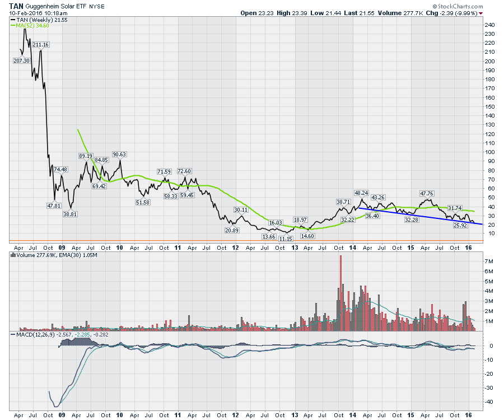The height and width of the screenshot is (420, 504).
Task: Click the Chg -2.39 (-9.99%) value
Action: click(451, 13)
